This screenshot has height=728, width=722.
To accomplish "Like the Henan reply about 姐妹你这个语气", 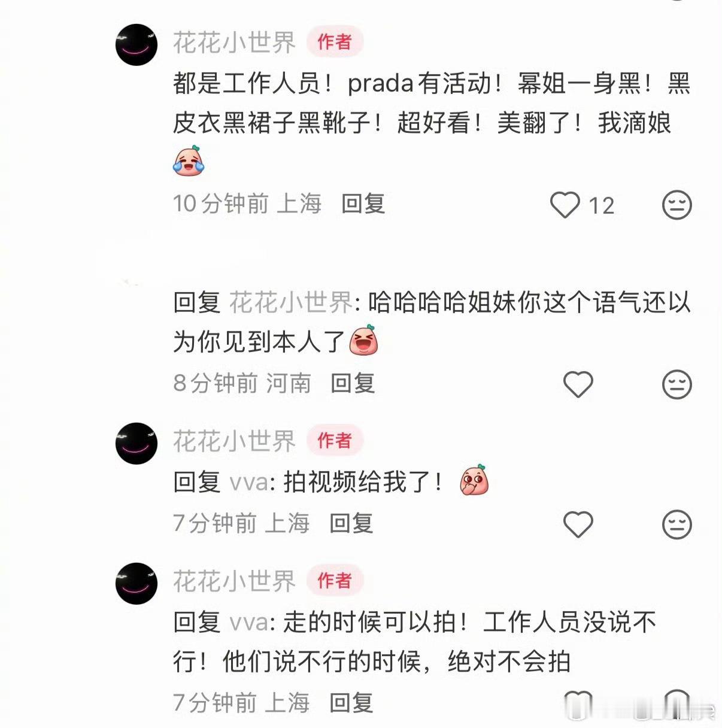I will (x=578, y=384).
